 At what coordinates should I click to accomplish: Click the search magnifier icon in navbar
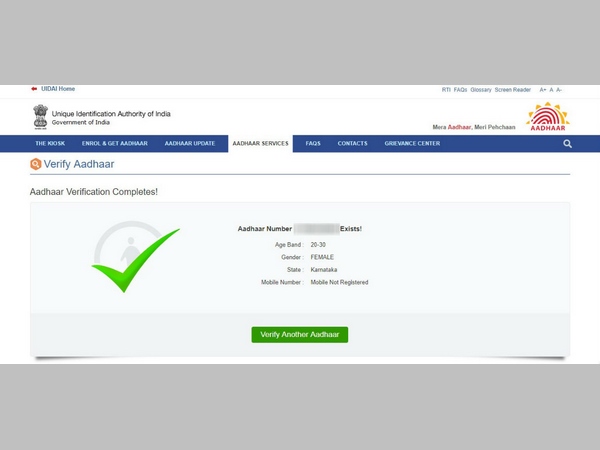[567, 144]
